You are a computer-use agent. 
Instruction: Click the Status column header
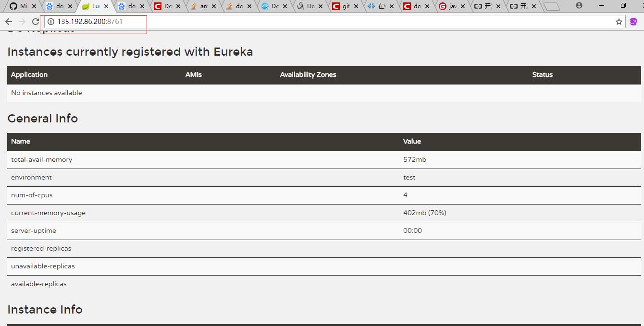tap(542, 74)
